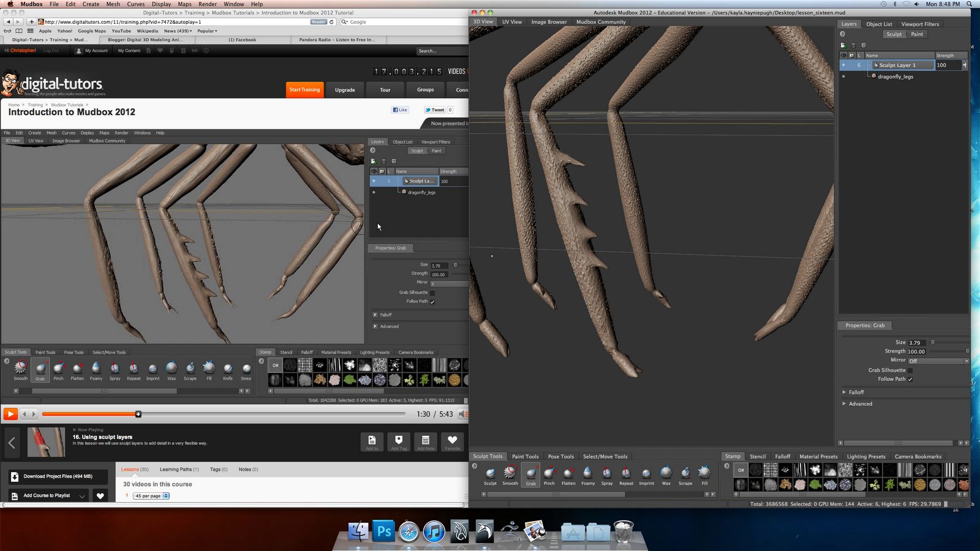Click the Favorite heart icon beside Add Note
Viewport: 980px width, 551px height.
tap(453, 441)
